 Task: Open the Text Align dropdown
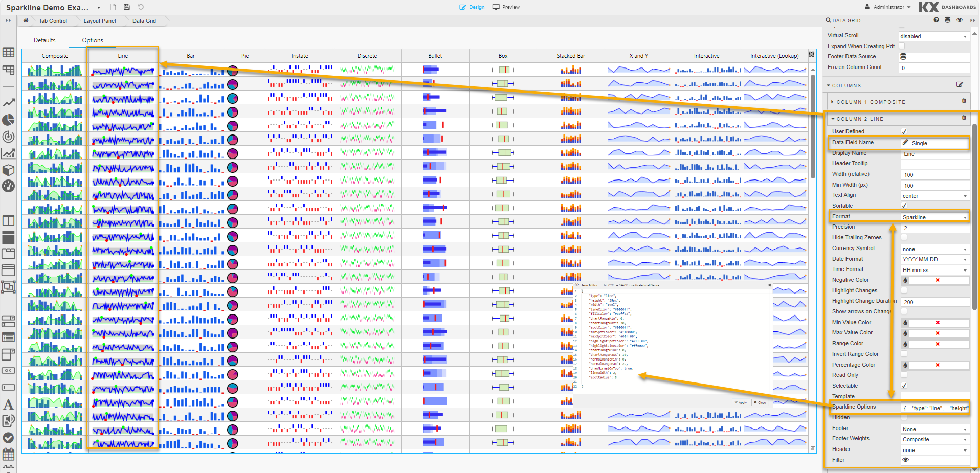click(x=934, y=196)
